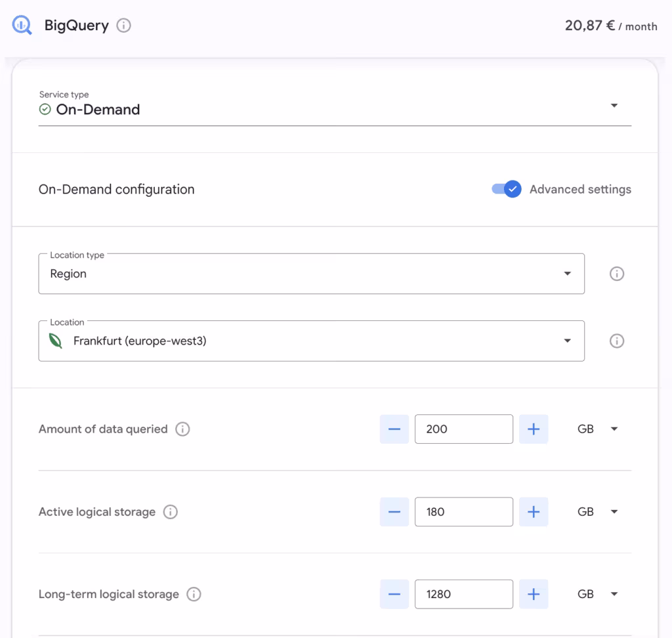Decrease Amount of data queried with minus
Viewport: 672px width, 638px height.
394,429
